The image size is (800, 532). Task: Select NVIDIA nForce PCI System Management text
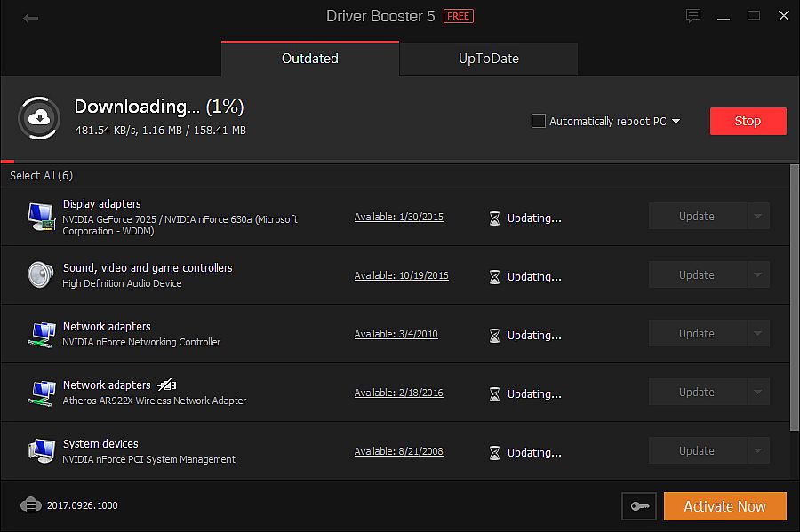tap(149, 459)
